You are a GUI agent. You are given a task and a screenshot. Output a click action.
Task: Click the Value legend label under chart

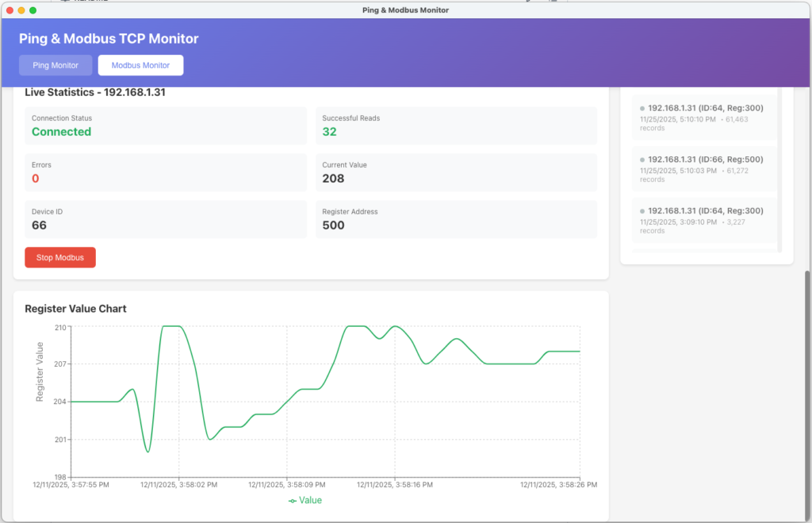(311, 501)
